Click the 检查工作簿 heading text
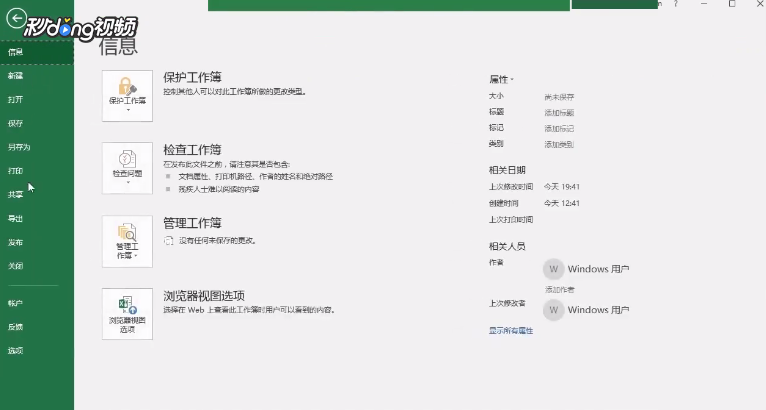Viewport: 766px width, 410px height. [192, 150]
